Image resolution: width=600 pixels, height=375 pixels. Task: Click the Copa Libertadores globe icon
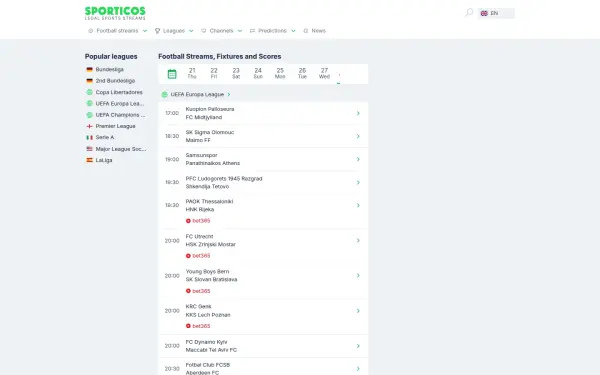click(x=90, y=92)
